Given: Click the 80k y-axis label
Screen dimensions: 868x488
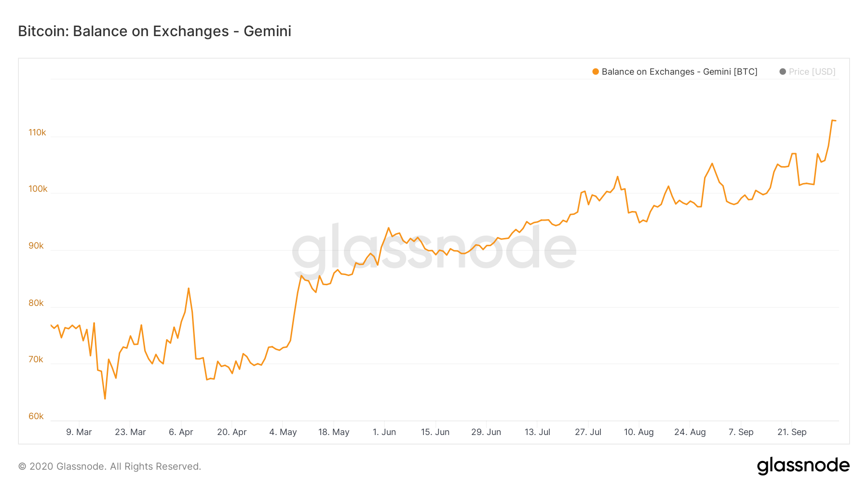Looking at the screenshot, I should point(36,303).
